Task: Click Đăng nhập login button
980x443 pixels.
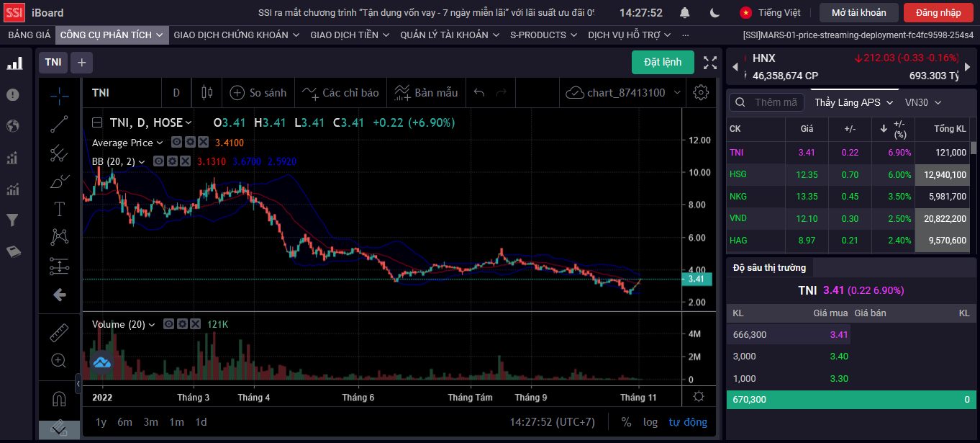Action: (x=938, y=12)
